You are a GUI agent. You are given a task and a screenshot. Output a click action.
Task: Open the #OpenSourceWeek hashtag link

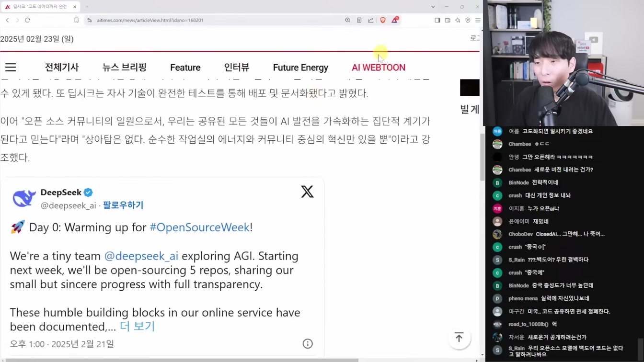coord(199,227)
